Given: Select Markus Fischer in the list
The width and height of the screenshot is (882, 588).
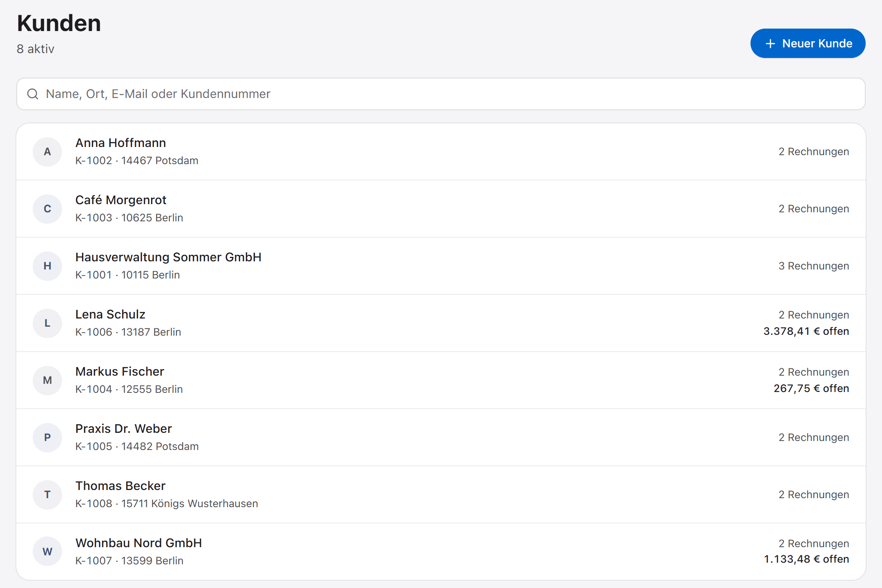Looking at the screenshot, I should click(441, 380).
